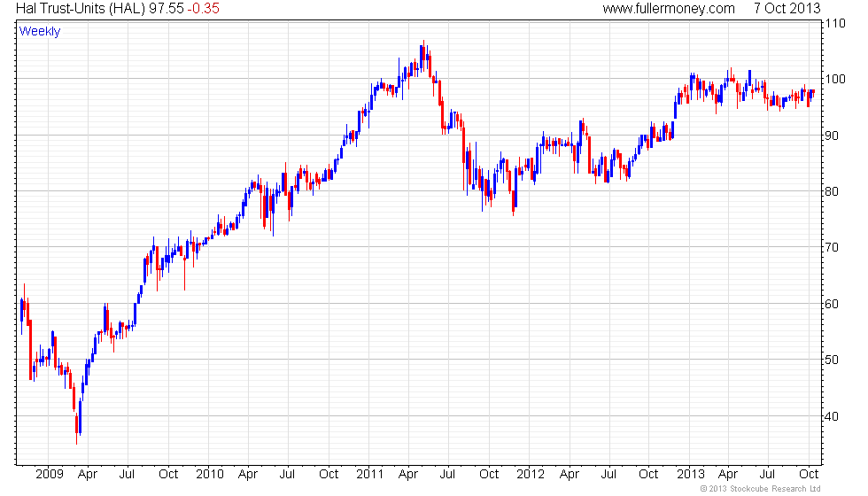Click the 40 price axis label
This screenshot has width=868, height=496.
tap(832, 416)
